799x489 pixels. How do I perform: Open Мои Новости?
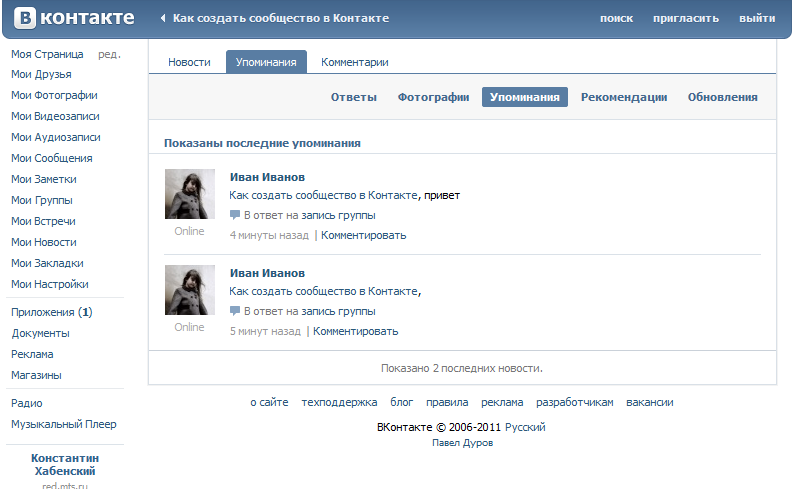pyautogui.click(x=44, y=242)
